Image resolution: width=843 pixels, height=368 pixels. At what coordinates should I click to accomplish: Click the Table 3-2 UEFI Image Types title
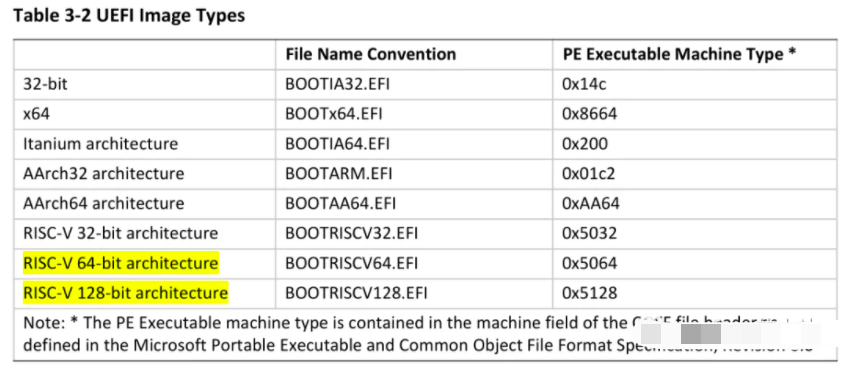click(129, 16)
